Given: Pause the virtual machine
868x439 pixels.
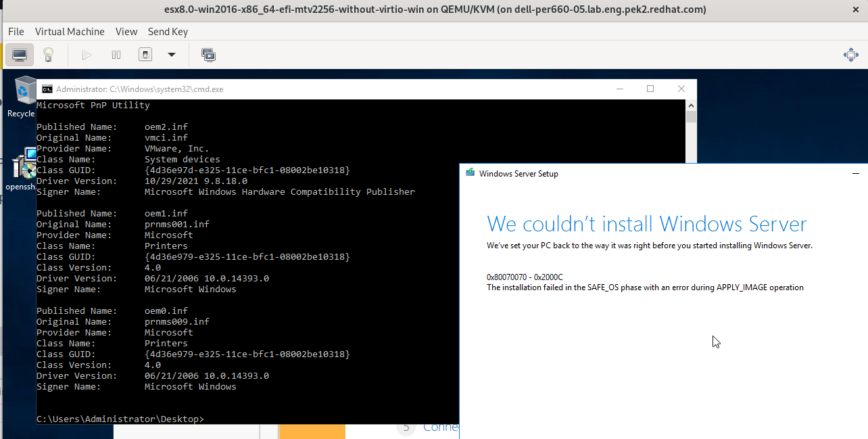Looking at the screenshot, I should tap(116, 55).
